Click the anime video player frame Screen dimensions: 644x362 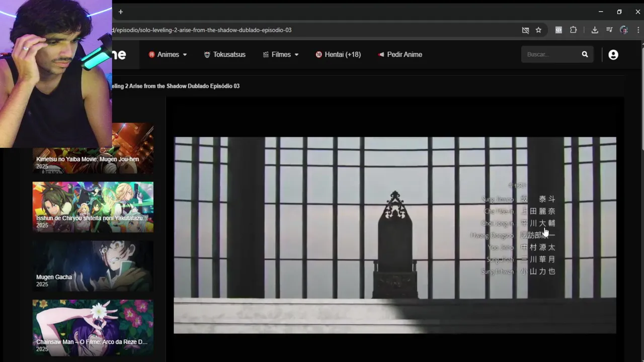395,235
